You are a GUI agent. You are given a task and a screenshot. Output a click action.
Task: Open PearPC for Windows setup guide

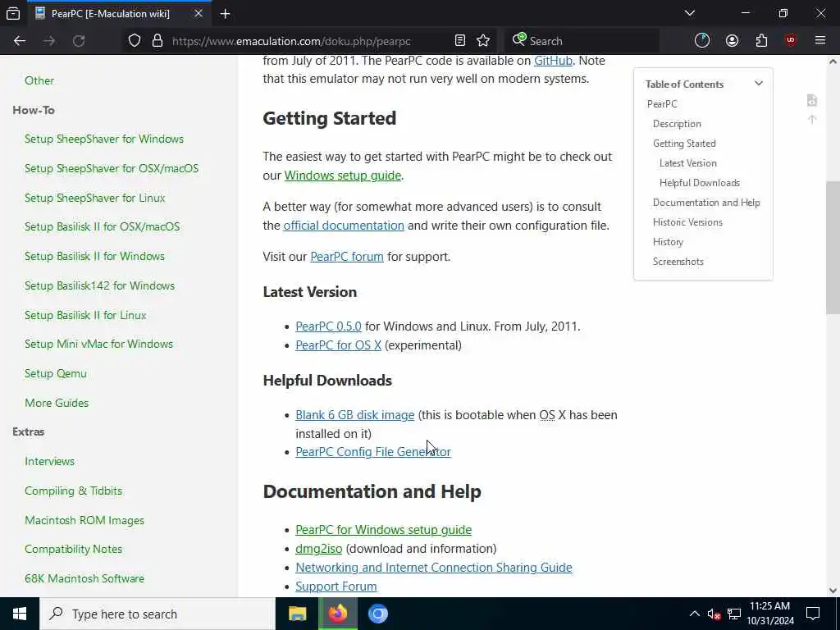[x=384, y=530]
